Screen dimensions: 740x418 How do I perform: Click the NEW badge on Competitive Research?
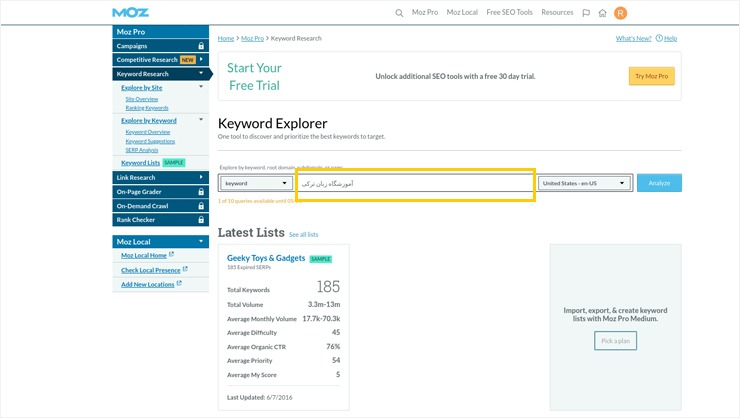[x=187, y=60]
